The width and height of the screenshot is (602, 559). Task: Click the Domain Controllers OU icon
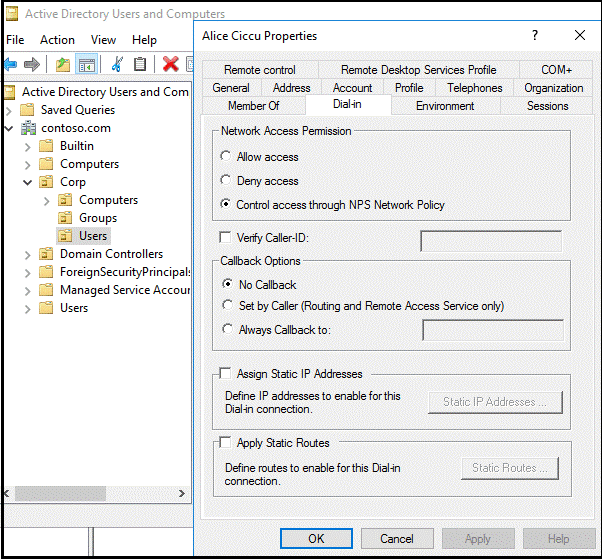coord(46,254)
